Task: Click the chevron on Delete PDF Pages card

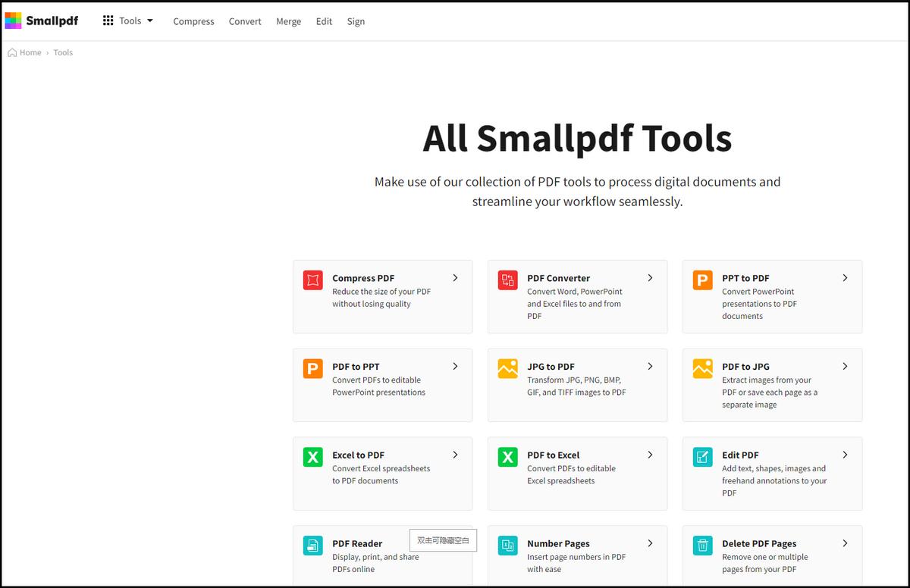Action: [845, 543]
